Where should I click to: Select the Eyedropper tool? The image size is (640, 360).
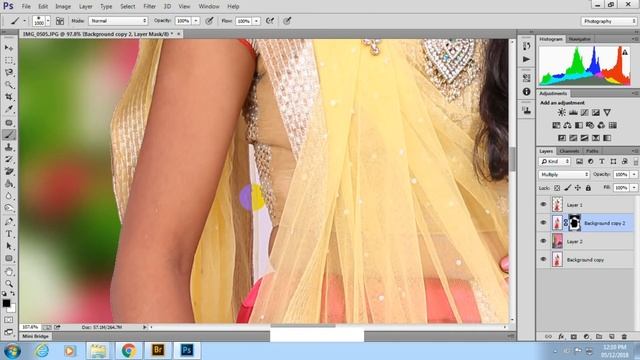[x=9, y=109]
